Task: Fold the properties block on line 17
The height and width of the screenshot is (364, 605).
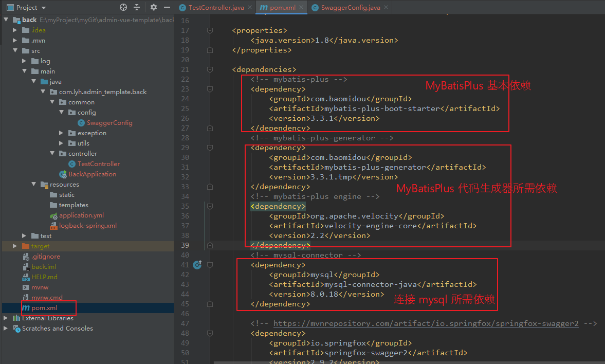Action: [x=210, y=30]
